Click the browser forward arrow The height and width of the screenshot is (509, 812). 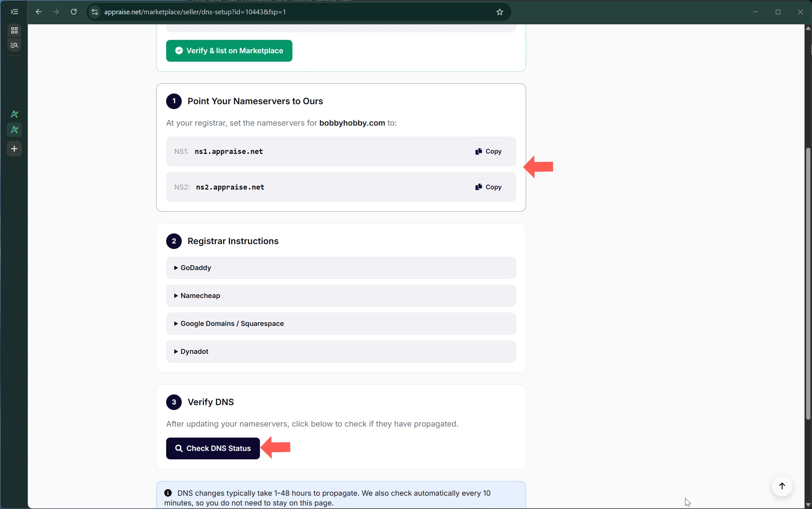(x=56, y=12)
